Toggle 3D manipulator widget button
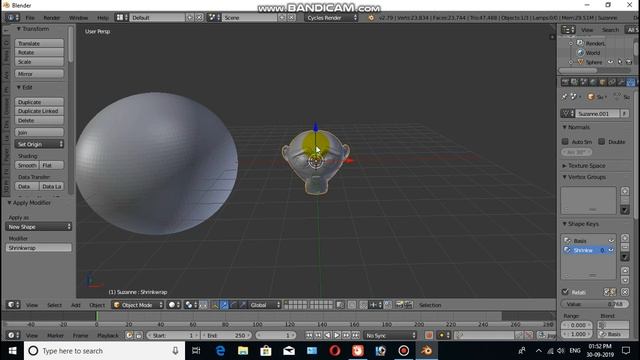640x360 pixels. pos(215,305)
